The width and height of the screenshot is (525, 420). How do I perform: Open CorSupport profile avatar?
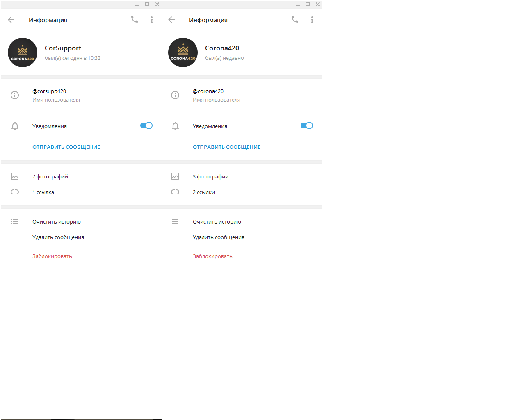pos(23,52)
